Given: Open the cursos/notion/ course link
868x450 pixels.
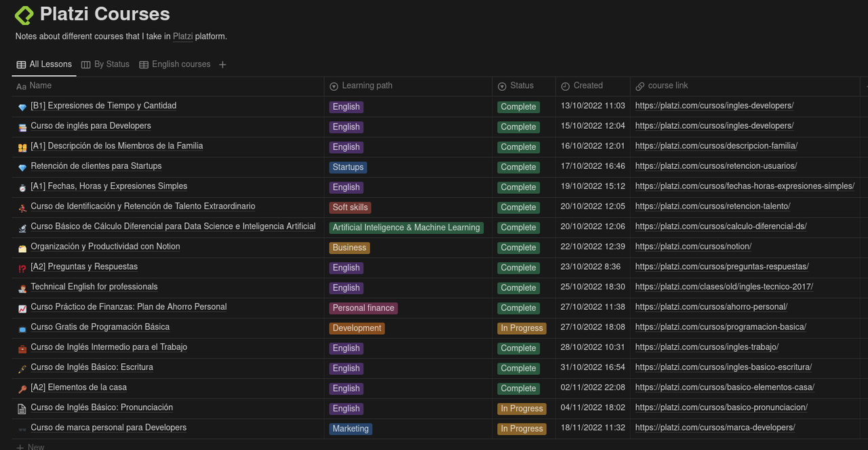Looking at the screenshot, I should 693,247.
